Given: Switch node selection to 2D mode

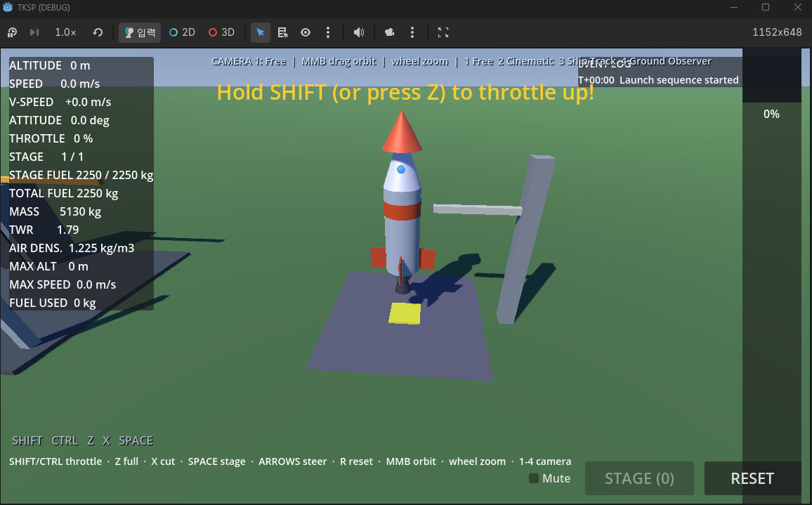Looking at the screenshot, I should pos(183,32).
